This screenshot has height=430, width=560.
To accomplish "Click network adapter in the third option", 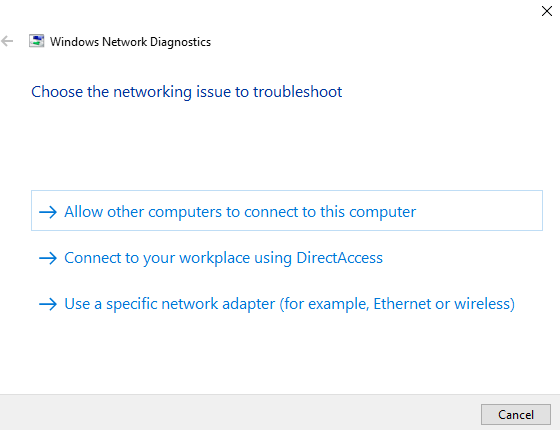I will click(218, 304).
